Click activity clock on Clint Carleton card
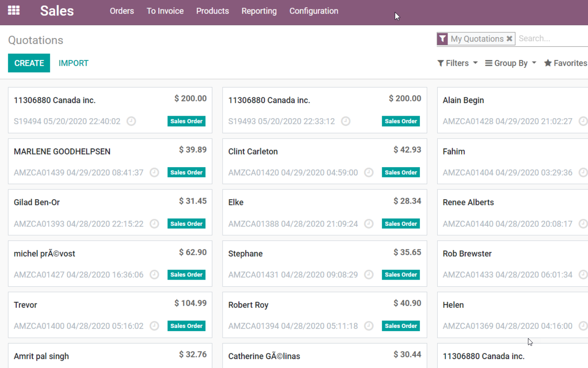Viewport: 588px width, 368px height. [x=369, y=173]
